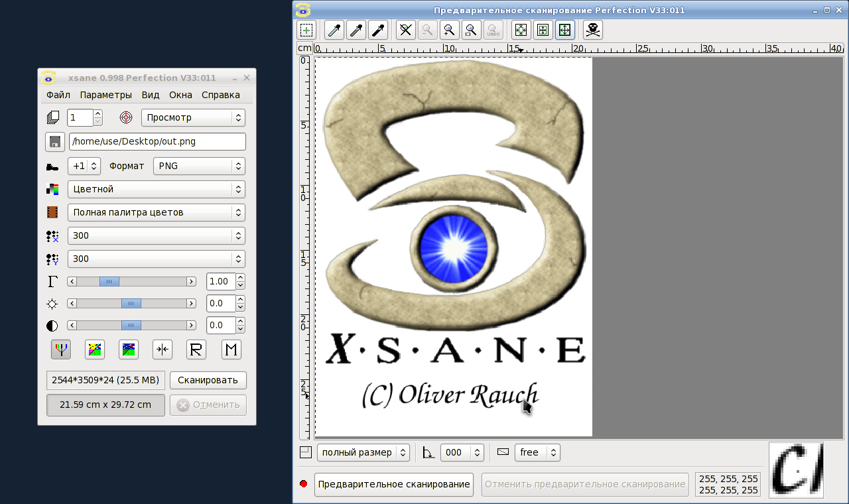Click the XSANE logo preview image
The height and width of the screenshot is (504, 849).
pyautogui.click(x=454, y=247)
